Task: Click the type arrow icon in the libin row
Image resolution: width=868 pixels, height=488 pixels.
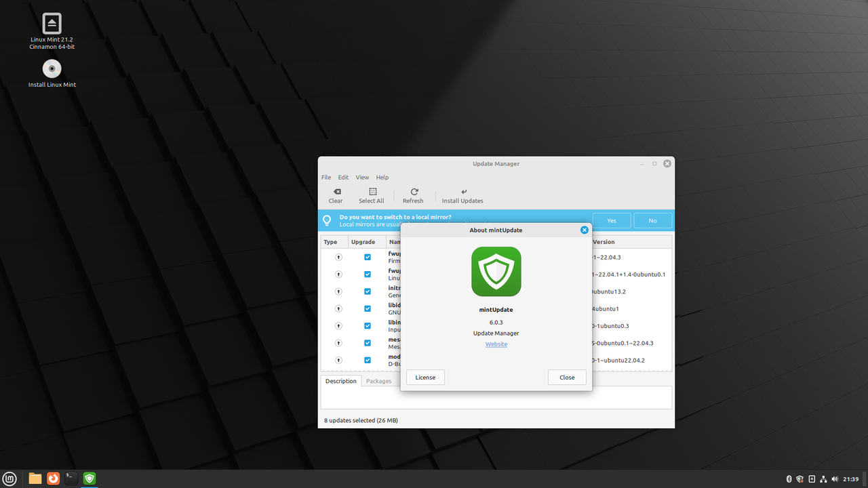Action: [338, 325]
